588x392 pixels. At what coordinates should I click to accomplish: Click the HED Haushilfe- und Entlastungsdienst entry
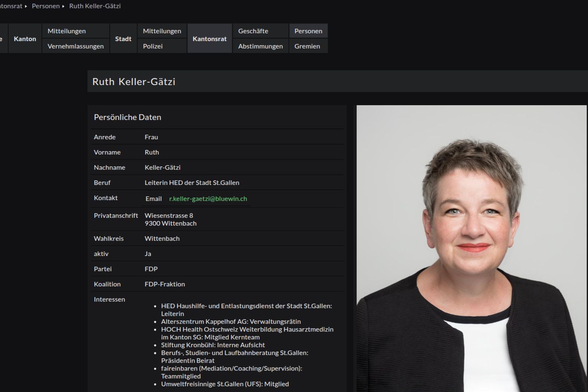[247, 310]
